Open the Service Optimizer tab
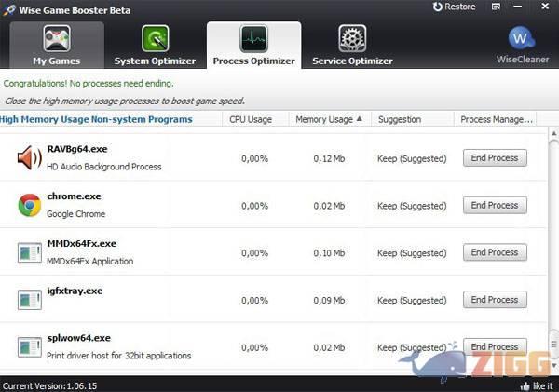 point(352,45)
